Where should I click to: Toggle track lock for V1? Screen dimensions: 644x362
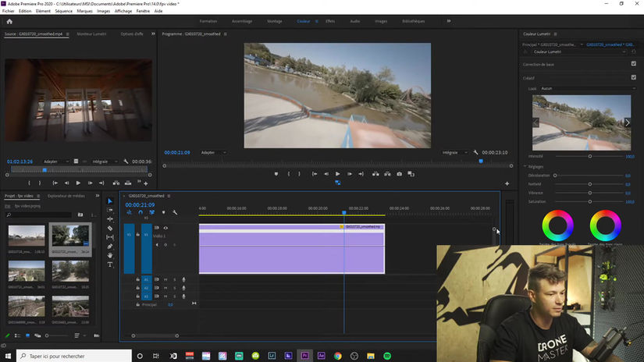138,234
